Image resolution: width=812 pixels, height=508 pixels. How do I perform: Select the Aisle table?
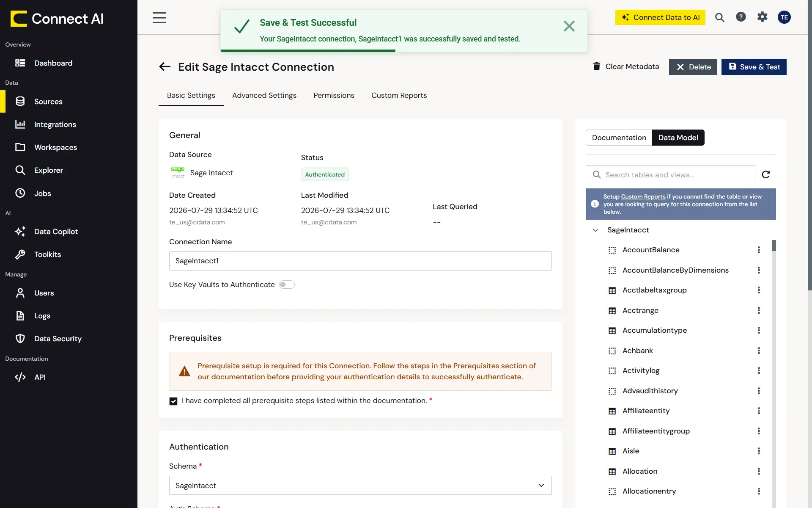(630, 451)
